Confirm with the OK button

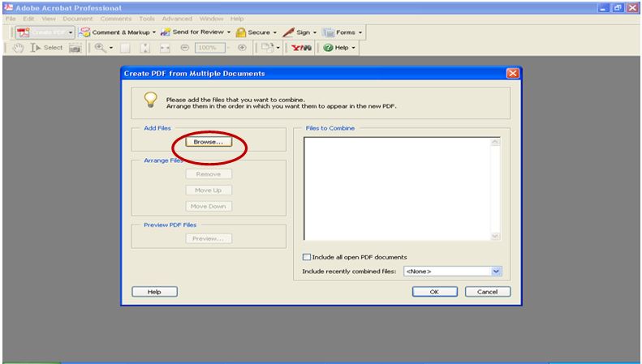[x=434, y=292]
